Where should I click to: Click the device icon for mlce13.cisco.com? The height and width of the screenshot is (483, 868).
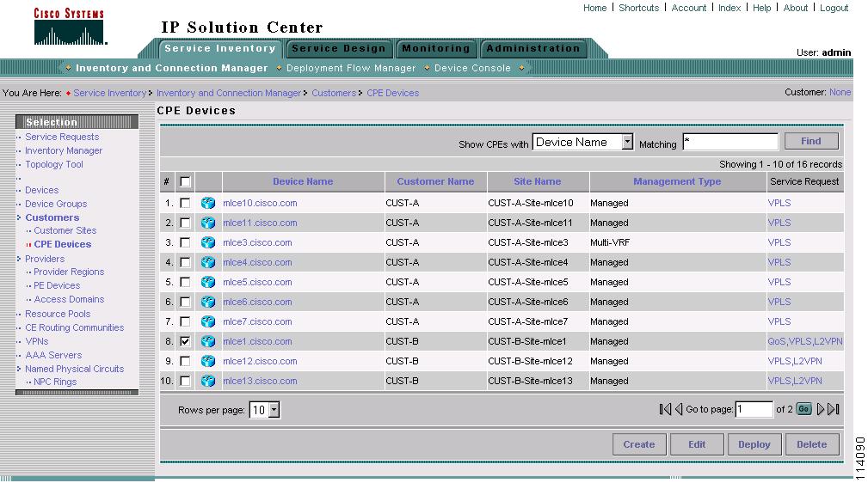coord(208,382)
